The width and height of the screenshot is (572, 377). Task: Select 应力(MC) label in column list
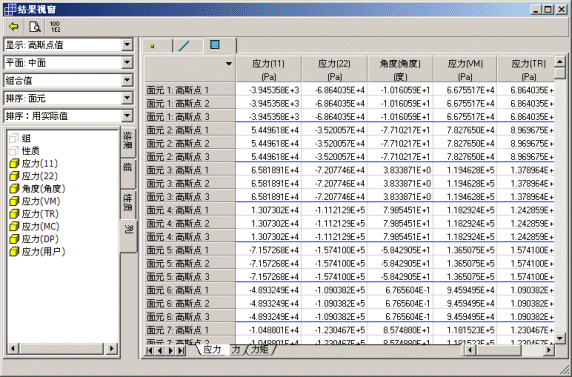point(40,226)
